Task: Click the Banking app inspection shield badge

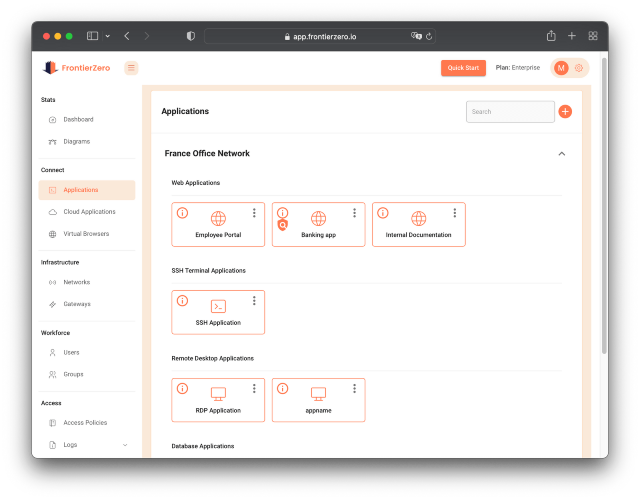Action: [x=282, y=225]
